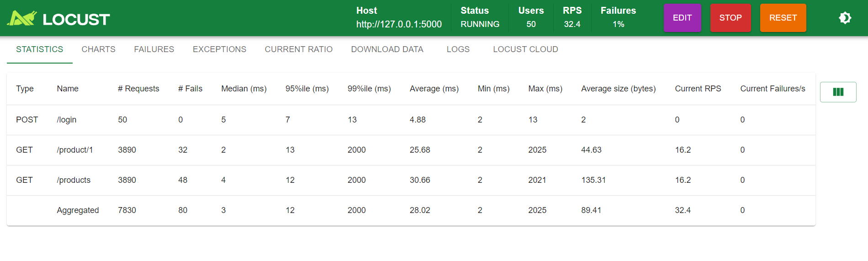Click the Median (ms) column header

tap(243, 89)
